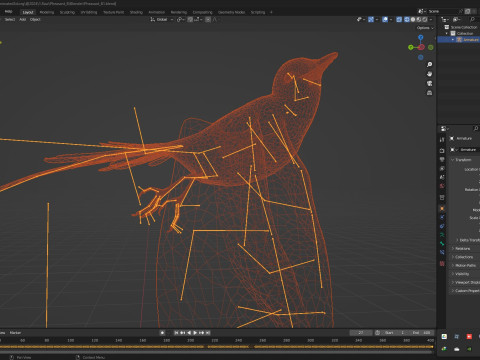Open the Object menu in viewport header

35,19
